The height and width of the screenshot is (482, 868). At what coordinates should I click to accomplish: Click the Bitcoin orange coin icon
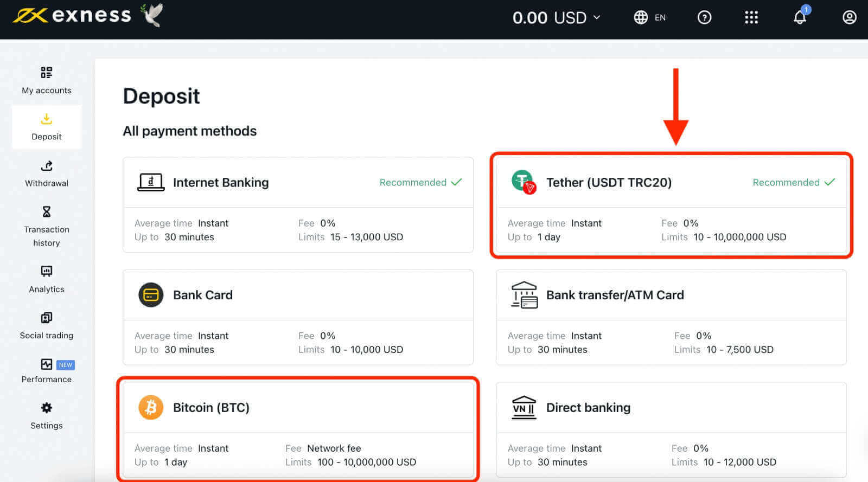coord(151,407)
